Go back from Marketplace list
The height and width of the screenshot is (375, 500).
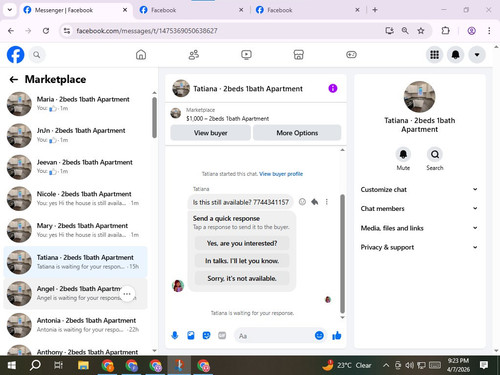[14, 79]
